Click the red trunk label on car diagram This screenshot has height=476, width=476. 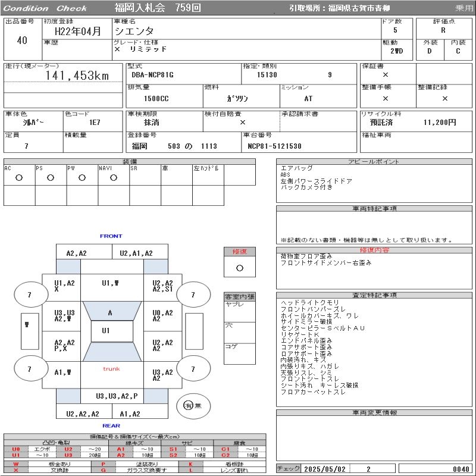tap(111, 369)
